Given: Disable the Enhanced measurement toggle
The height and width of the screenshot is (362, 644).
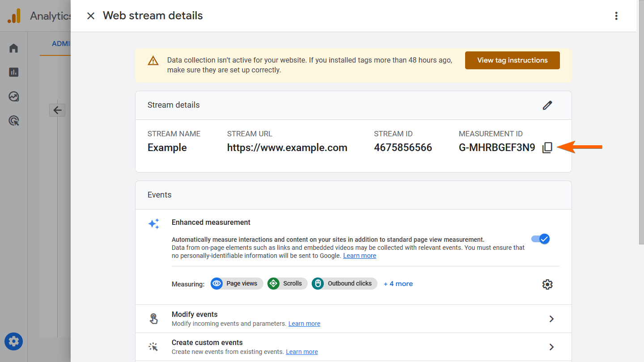Looking at the screenshot, I should pyautogui.click(x=541, y=239).
